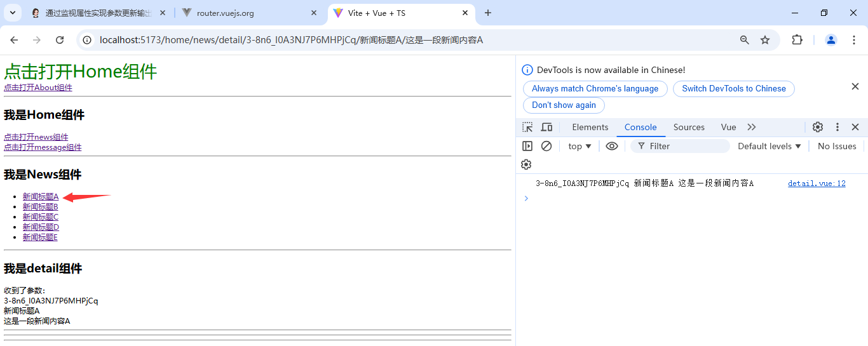
Task: Click Always match Chrome's language
Action: point(595,88)
